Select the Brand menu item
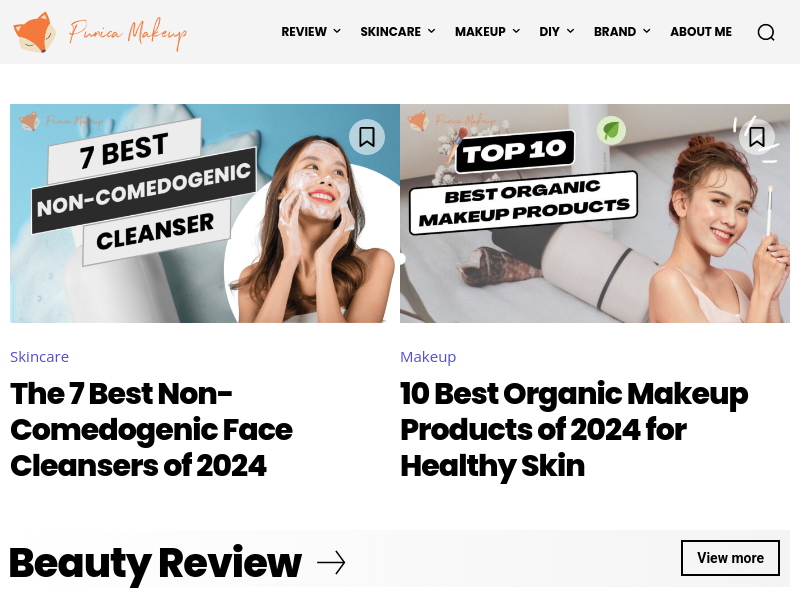This screenshot has width=800, height=600. [615, 32]
